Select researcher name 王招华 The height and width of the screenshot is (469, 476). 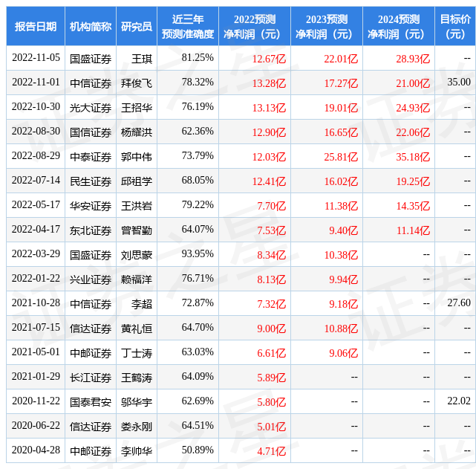(x=137, y=108)
